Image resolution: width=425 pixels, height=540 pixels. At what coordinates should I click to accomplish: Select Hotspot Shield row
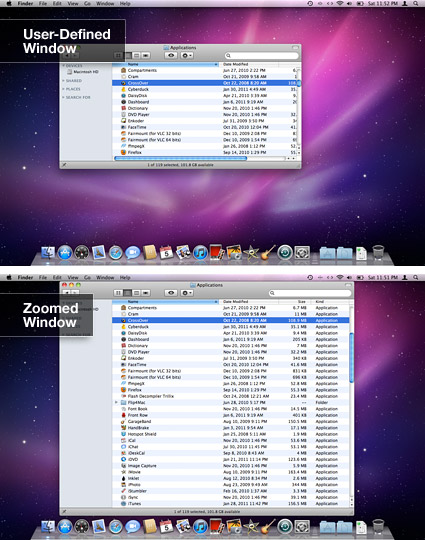[231, 434]
